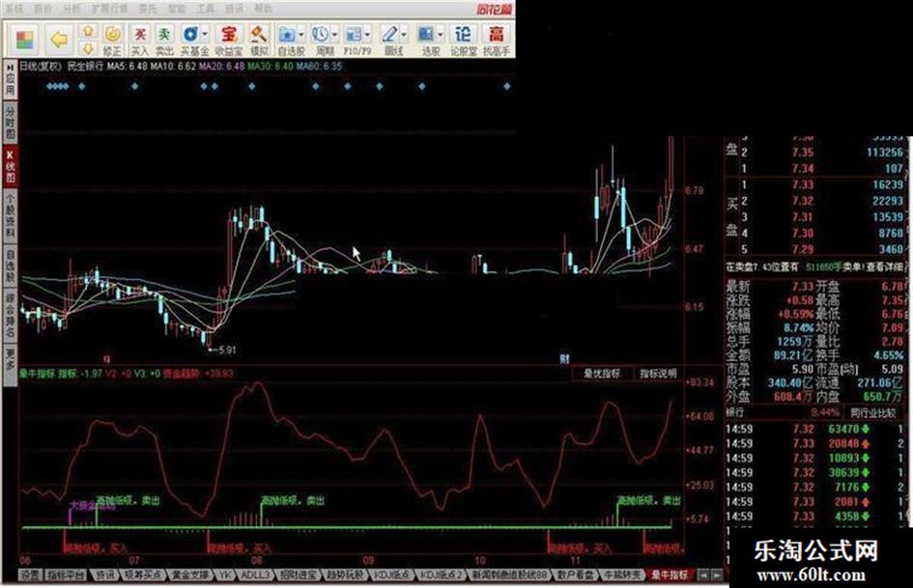Select the 散户看盘 indicator tab
Viewport: 913px width, 588px height.
(x=574, y=575)
